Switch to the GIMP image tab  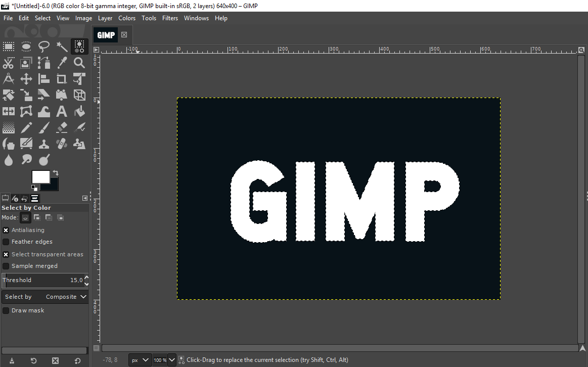click(x=106, y=35)
